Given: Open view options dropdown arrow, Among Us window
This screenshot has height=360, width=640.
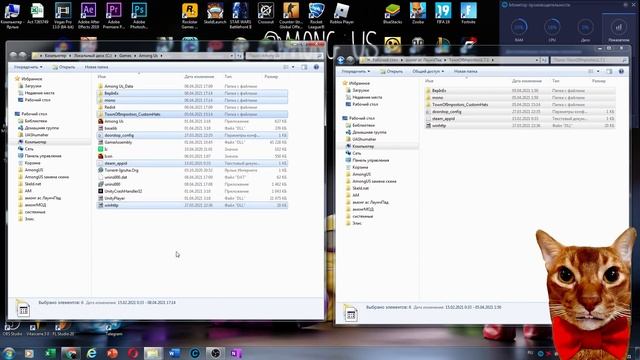Looking at the screenshot, I should pos(293,67).
